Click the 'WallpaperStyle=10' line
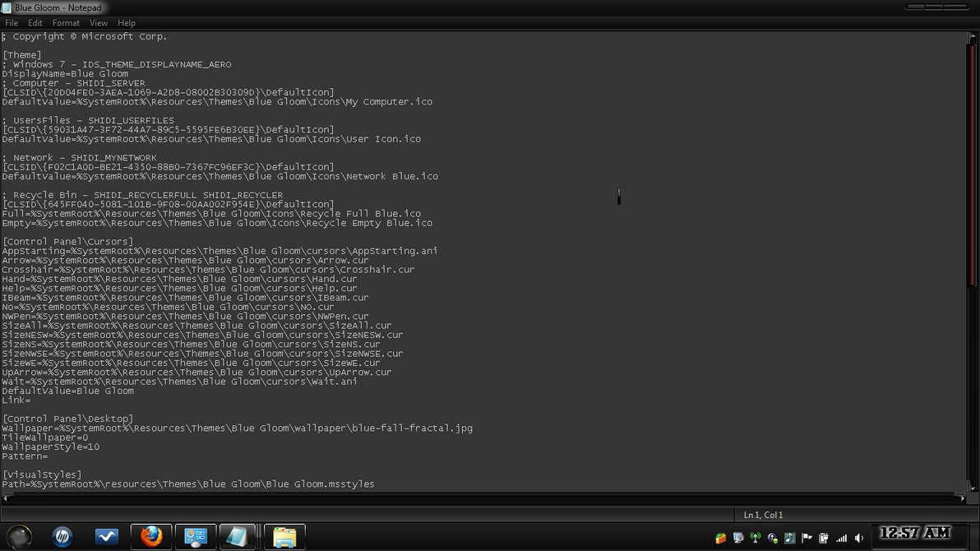980x551 pixels. pyautogui.click(x=51, y=447)
